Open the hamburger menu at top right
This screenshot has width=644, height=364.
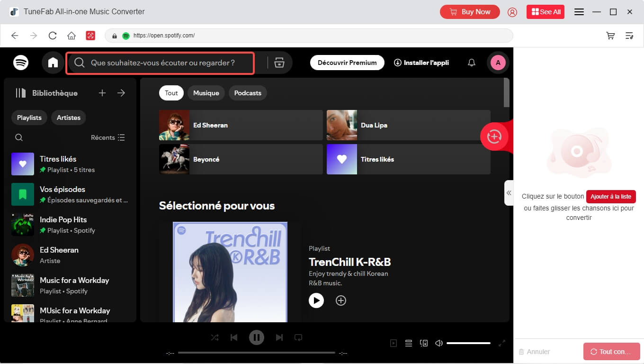[579, 11]
